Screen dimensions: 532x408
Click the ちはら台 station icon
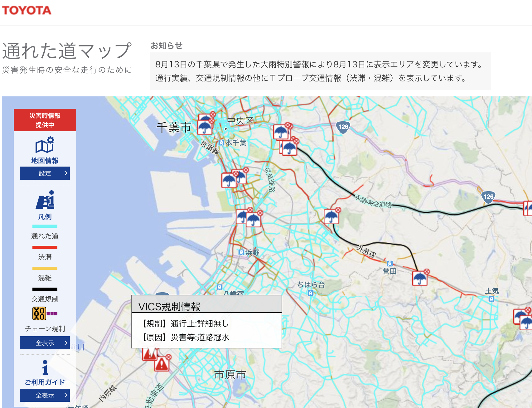click(310, 293)
